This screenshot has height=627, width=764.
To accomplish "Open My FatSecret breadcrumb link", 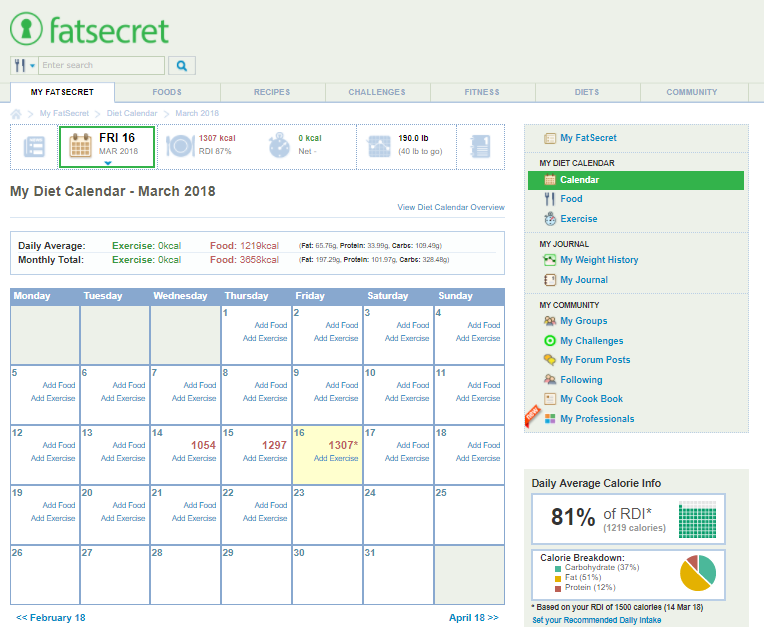I will (64, 113).
